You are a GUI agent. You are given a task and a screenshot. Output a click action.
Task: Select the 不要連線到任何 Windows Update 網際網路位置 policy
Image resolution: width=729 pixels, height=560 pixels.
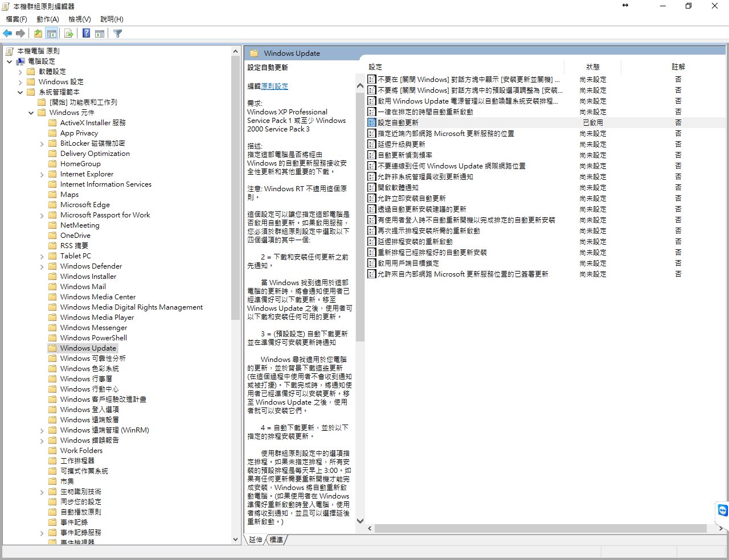pyautogui.click(x=452, y=166)
